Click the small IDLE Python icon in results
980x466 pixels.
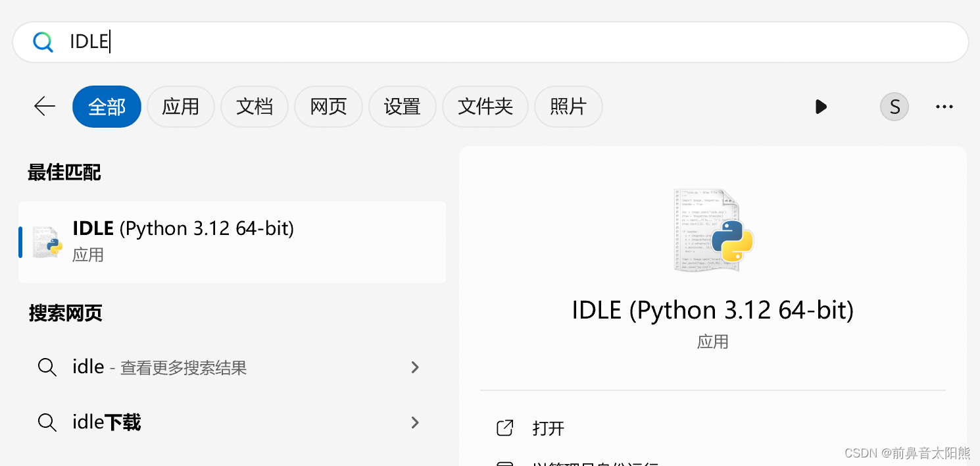click(47, 242)
